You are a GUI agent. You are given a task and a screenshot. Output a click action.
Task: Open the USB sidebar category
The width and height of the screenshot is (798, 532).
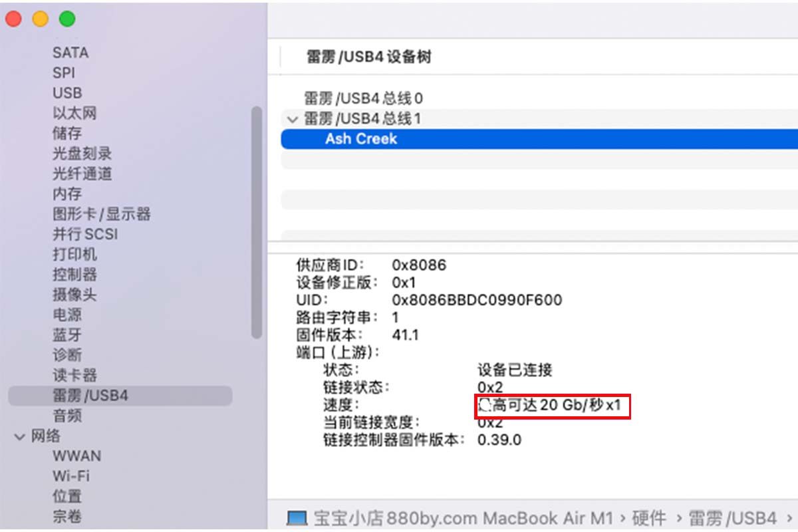point(67,93)
